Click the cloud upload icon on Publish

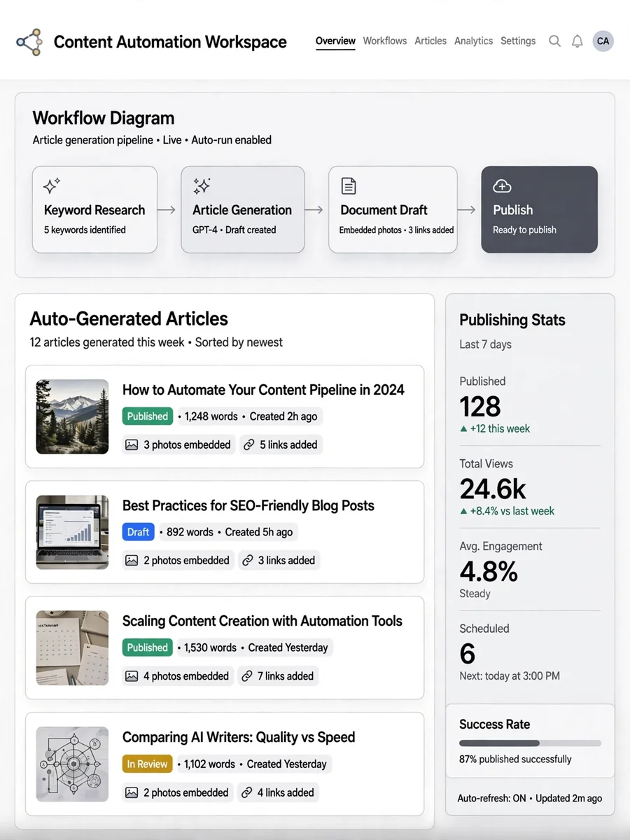[x=502, y=185]
